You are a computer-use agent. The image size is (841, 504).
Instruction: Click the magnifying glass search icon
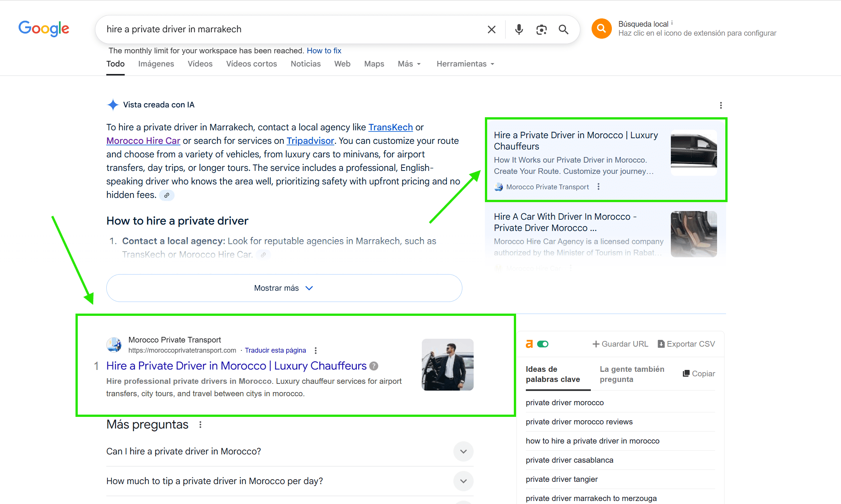[563, 29]
